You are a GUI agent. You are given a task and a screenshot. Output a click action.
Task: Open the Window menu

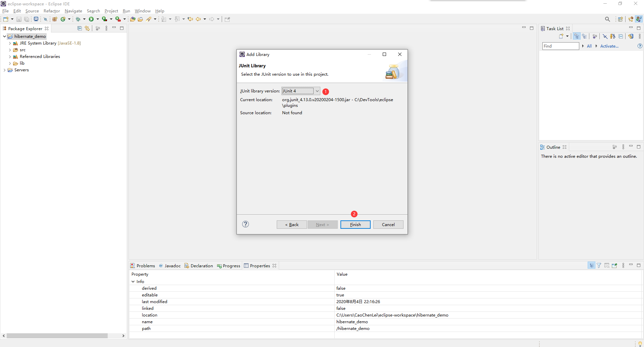[x=142, y=11]
